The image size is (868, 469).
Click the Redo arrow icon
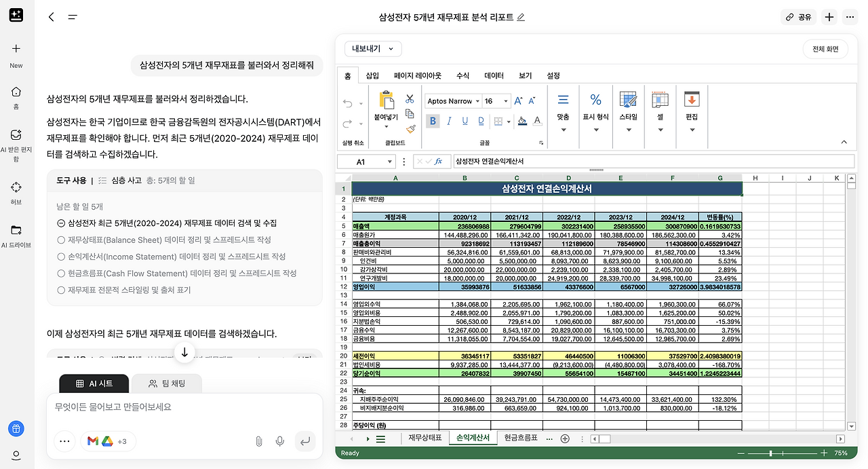pyautogui.click(x=348, y=124)
